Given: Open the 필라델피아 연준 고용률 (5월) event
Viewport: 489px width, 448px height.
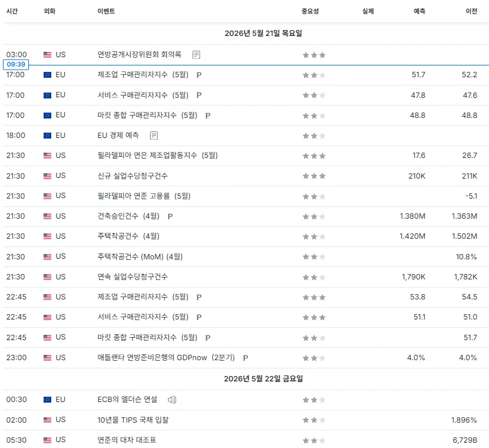Looking at the screenshot, I should [x=144, y=196].
